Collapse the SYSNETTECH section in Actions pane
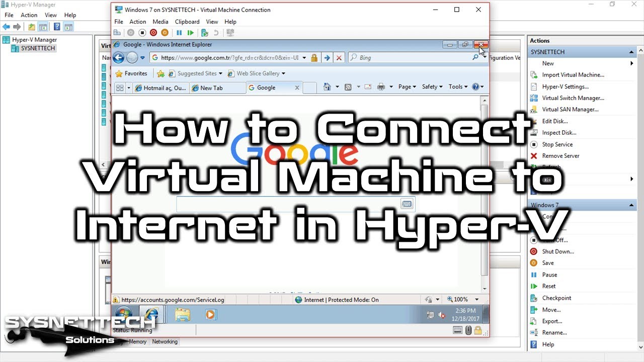 [632, 52]
